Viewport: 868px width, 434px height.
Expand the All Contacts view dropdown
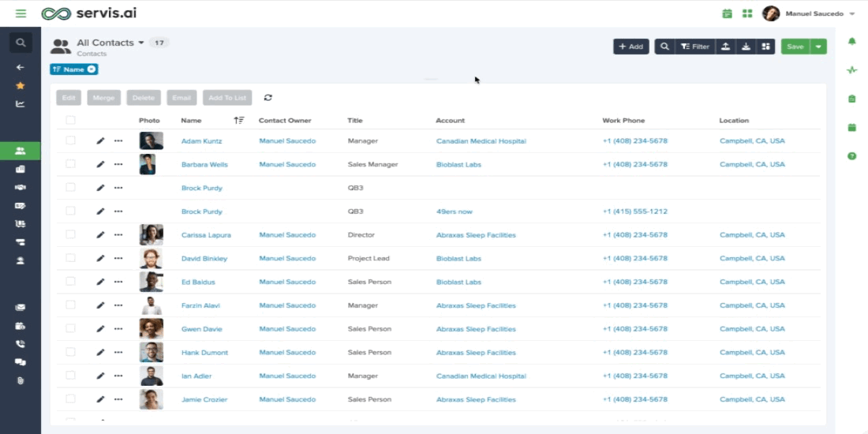pyautogui.click(x=141, y=43)
